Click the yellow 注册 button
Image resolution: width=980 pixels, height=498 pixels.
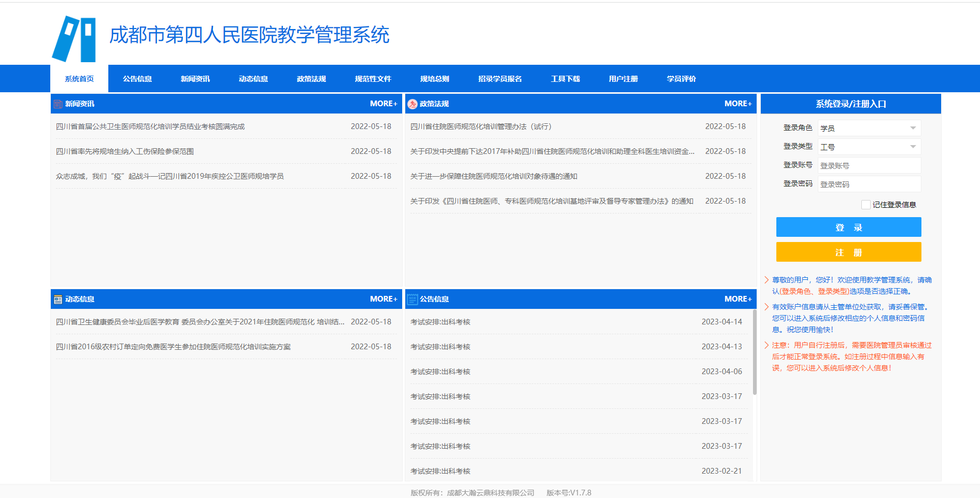848,252
